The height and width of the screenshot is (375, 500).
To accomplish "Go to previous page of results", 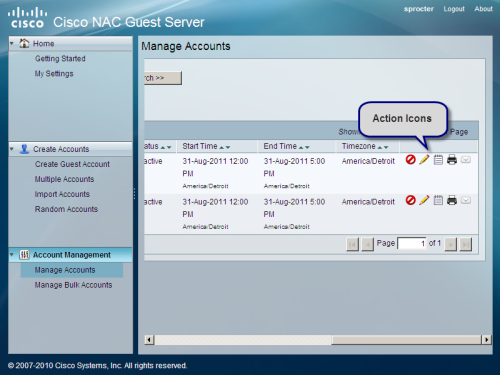I will (368, 244).
